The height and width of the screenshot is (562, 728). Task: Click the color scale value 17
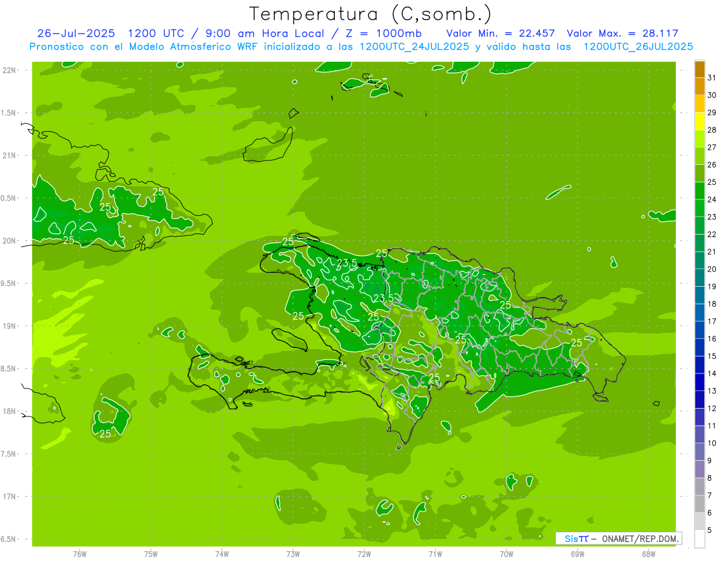(x=712, y=321)
